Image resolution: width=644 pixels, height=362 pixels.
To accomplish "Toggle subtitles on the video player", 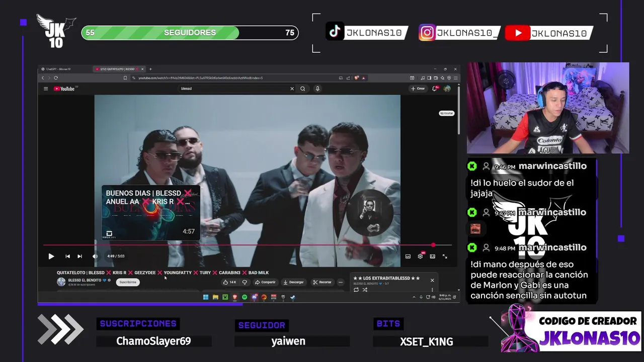I will (x=408, y=256).
